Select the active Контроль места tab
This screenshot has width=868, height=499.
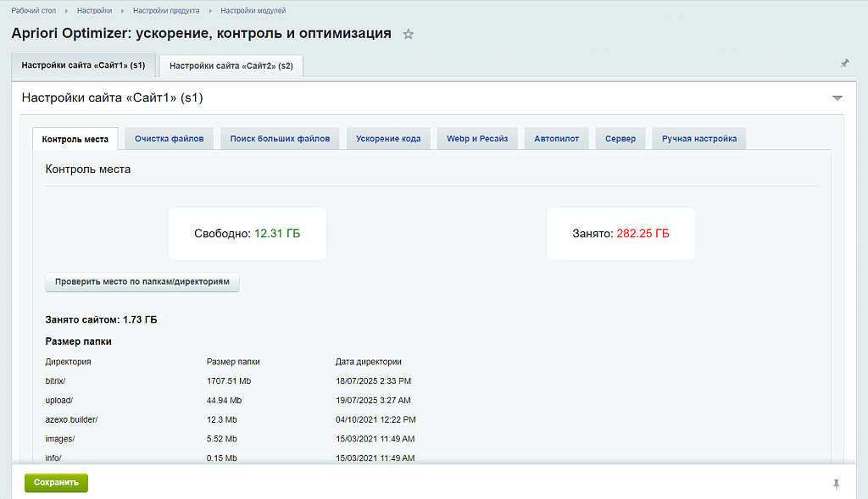tap(75, 138)
